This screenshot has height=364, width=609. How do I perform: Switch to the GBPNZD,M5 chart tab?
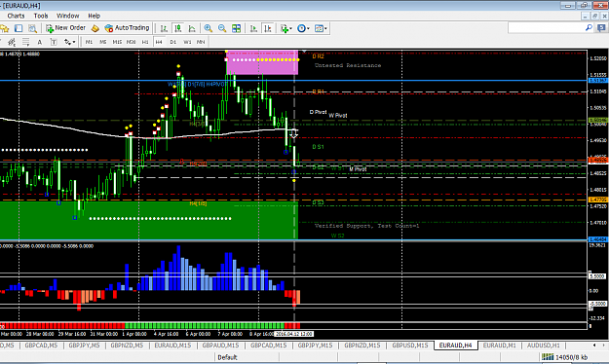coord(127,345)
